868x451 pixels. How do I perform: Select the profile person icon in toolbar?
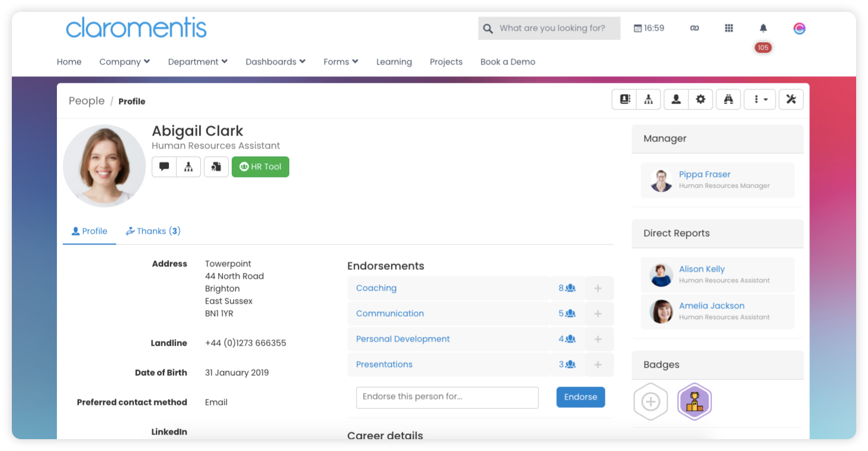click(675, 99)
